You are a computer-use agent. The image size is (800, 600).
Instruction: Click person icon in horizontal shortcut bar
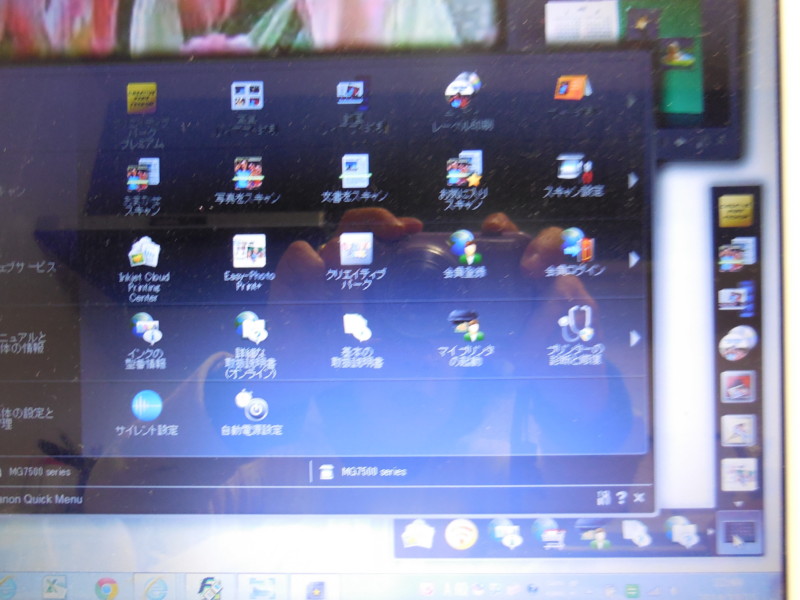click(x=594, y=535)
